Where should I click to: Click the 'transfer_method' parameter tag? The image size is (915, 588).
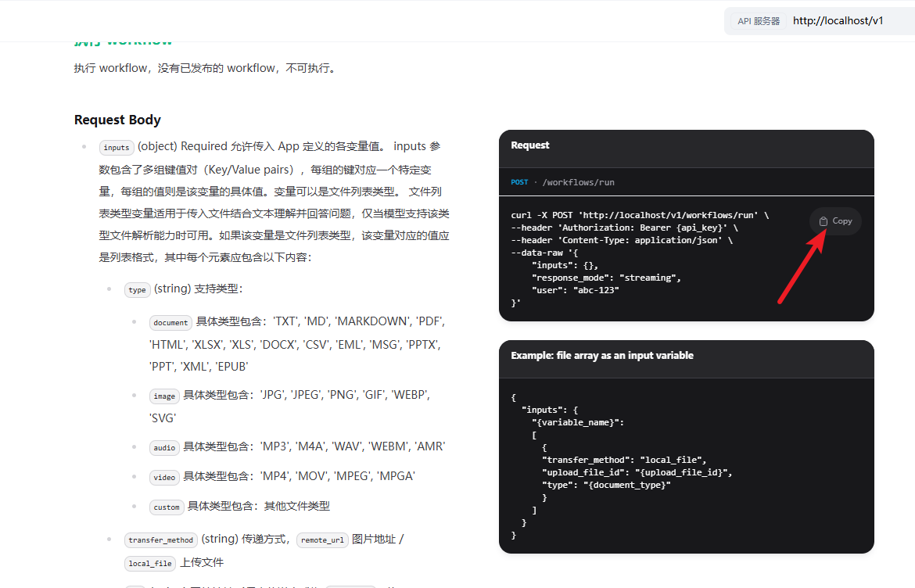[x=160, y=540]
